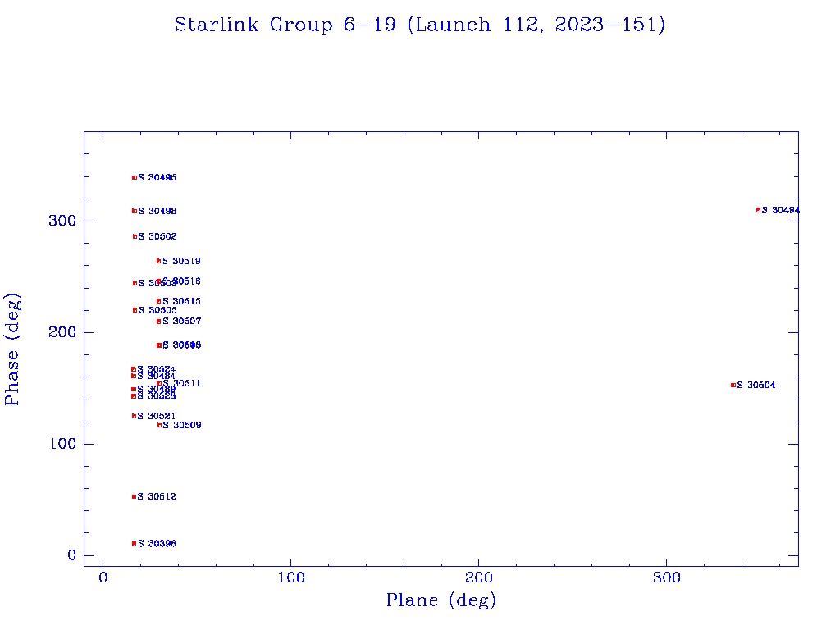Select the S 30507 satellite label
This screenshot has width=840, height=630.
[x=182, y=322]
